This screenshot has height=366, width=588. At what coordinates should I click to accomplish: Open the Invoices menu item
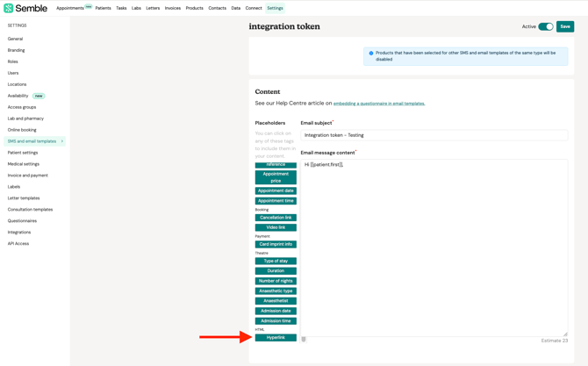point(173,8)
